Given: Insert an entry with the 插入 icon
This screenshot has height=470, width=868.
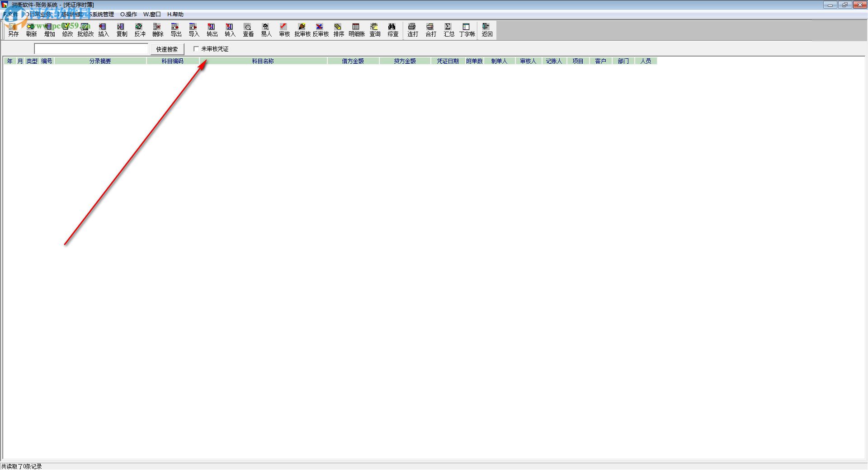Looking at the screenshot, I should click(104, 30).
